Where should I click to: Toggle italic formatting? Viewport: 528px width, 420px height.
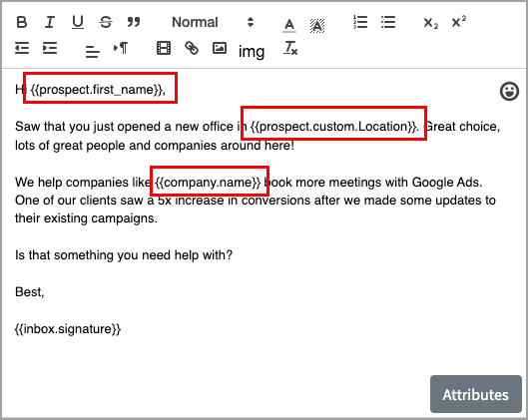tap(50, 22)
